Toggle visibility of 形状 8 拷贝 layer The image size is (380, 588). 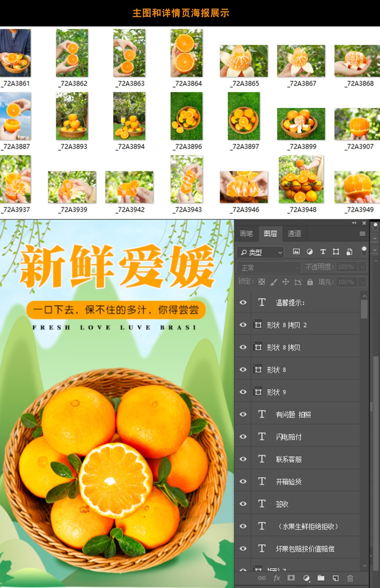point(243,347)
